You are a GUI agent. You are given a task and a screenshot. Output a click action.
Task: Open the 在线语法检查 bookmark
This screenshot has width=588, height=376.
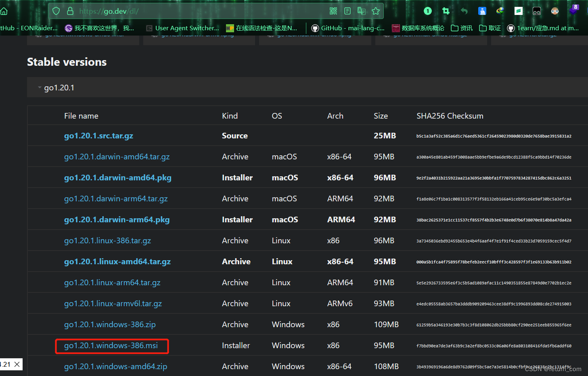click(262, 28)
